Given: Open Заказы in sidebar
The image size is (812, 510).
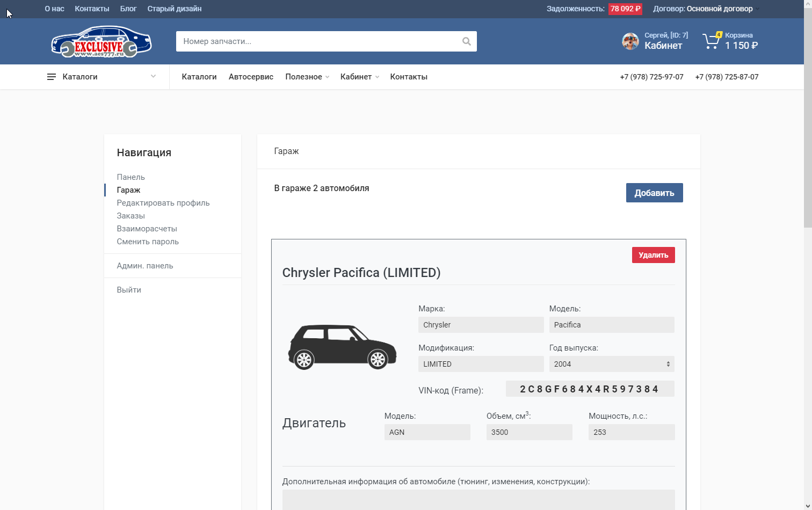Looking at the screenshot, I should 130,216.
